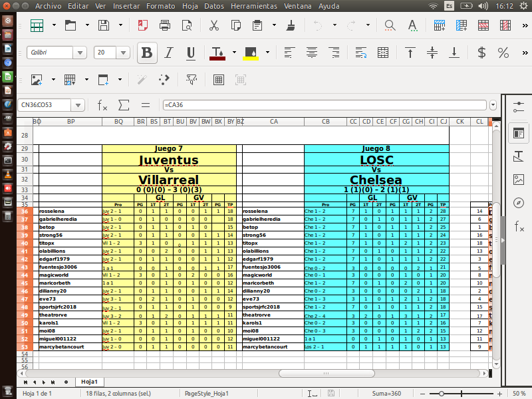Toggle Bold formatting
The height and width of the screenshot is (399, 532).
147,53
